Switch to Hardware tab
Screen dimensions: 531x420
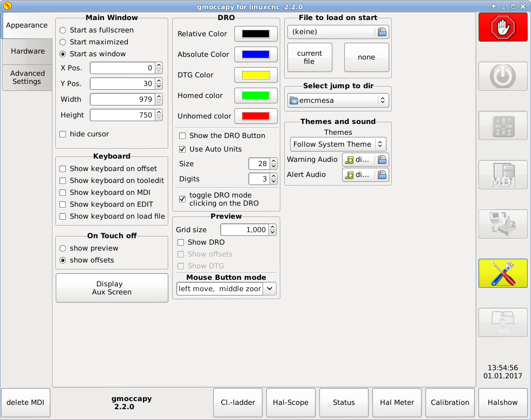click(28, 51)
